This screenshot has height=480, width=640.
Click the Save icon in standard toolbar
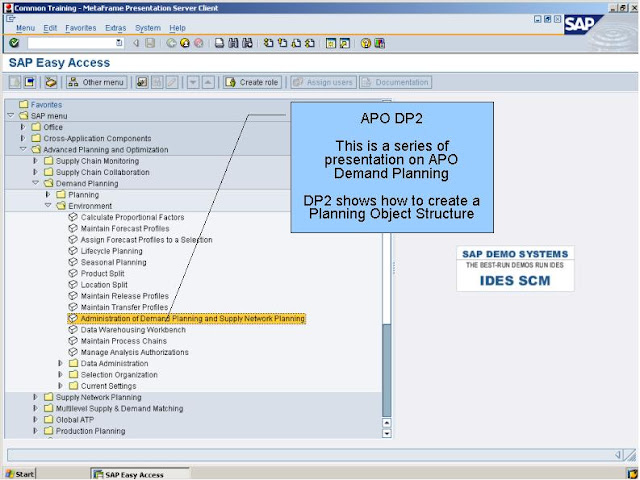coord(150,43)
